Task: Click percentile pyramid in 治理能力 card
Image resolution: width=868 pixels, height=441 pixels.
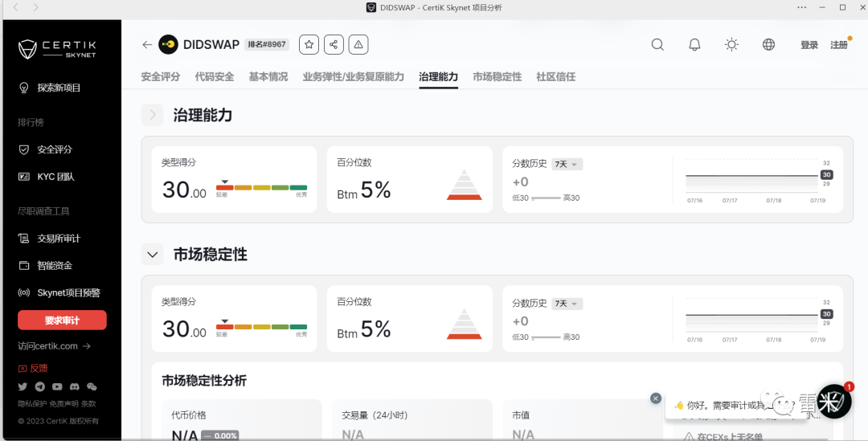Action: pyautogui.click(x=465, y=185)
